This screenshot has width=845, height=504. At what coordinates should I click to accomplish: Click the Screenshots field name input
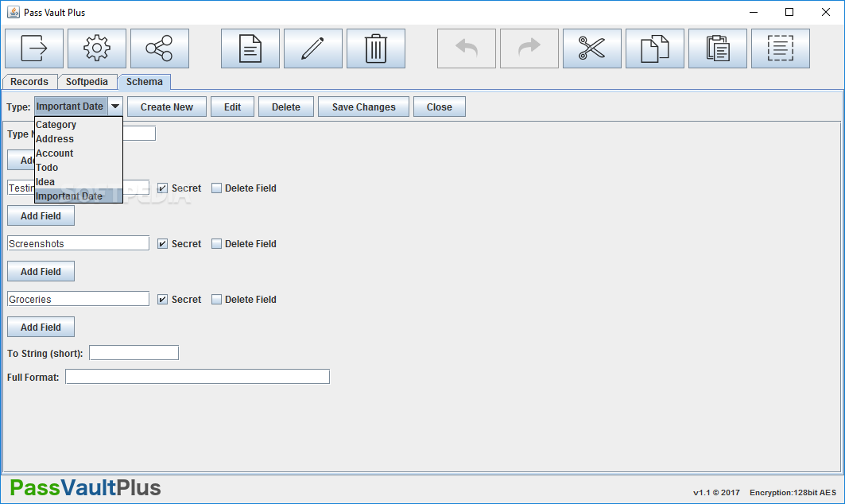click(78, 243)
